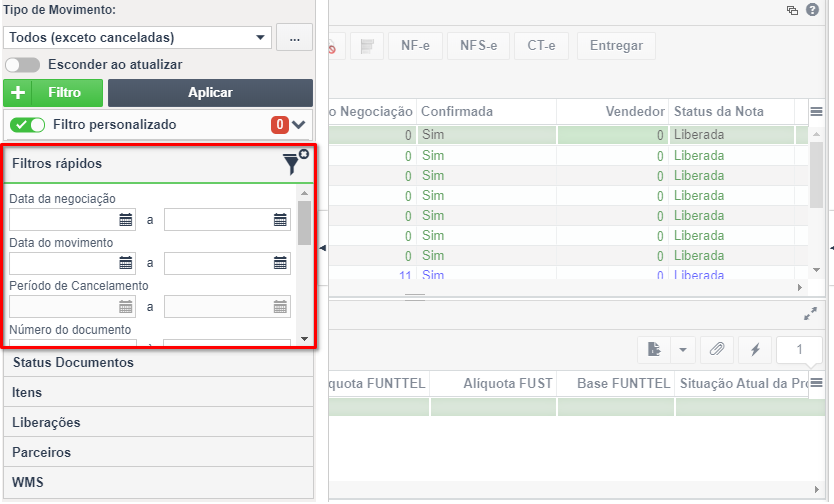
Task: Open calendar for Data do movimento start
Action: [126, 263]
